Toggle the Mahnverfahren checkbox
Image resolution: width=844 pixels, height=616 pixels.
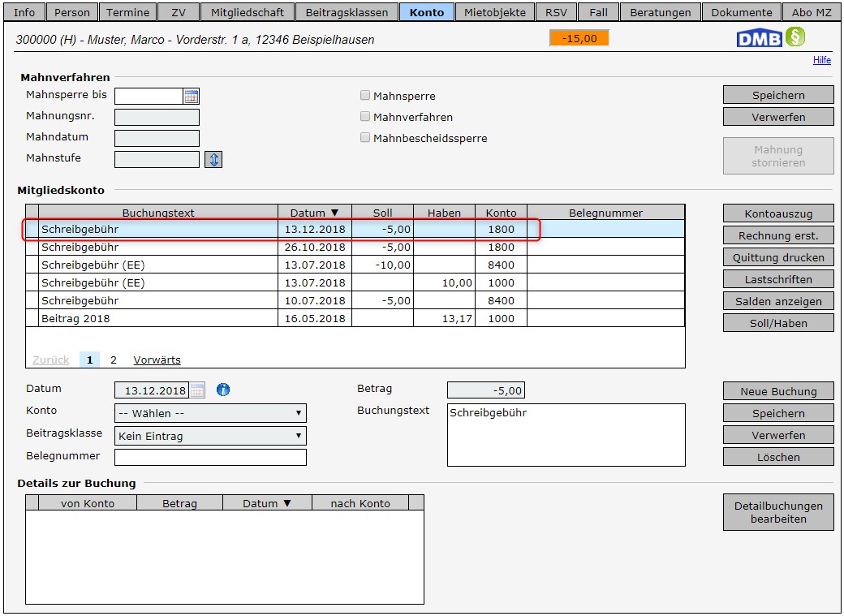tap(365, 117)
